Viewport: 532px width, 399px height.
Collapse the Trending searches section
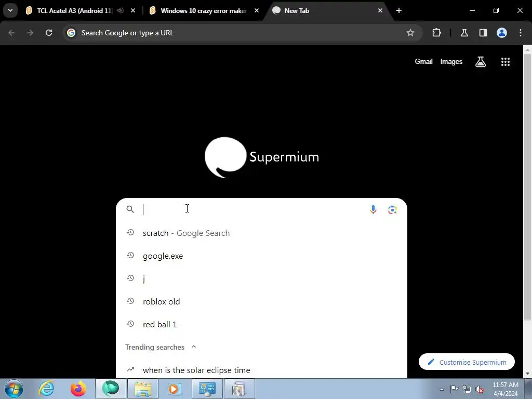click(x=194, y=347)
